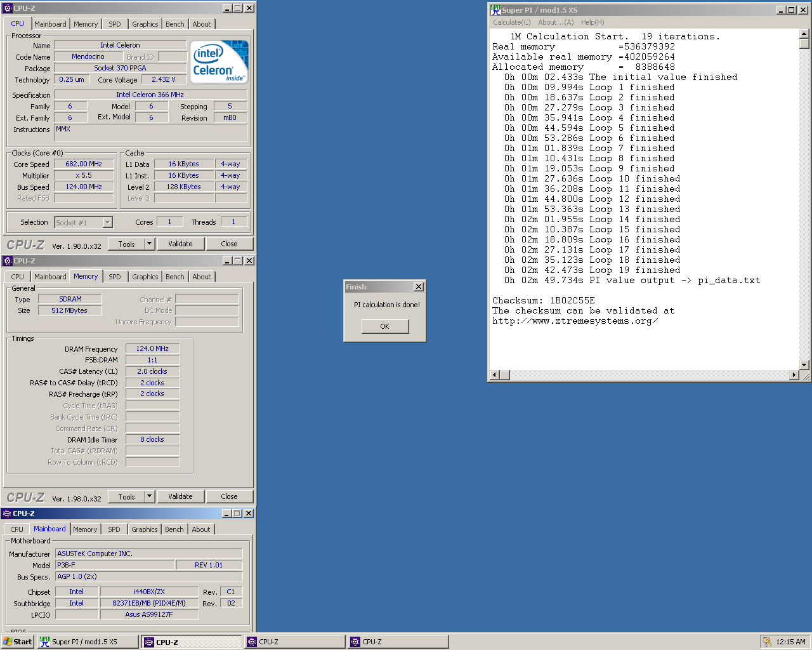The width and height of the screenshot is (812, 650).
Task: Expand the Socket #1 selection dropdown
Action: (108, 222)
